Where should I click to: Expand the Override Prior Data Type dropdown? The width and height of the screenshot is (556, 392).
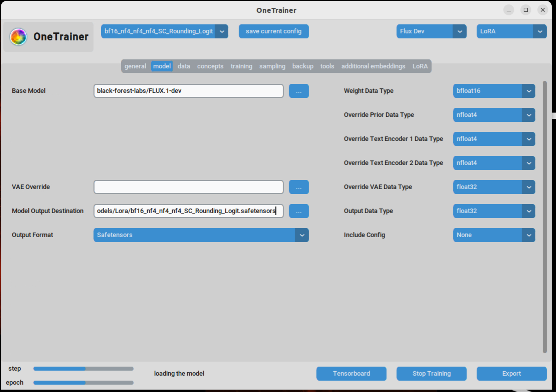tap(494, 115)
